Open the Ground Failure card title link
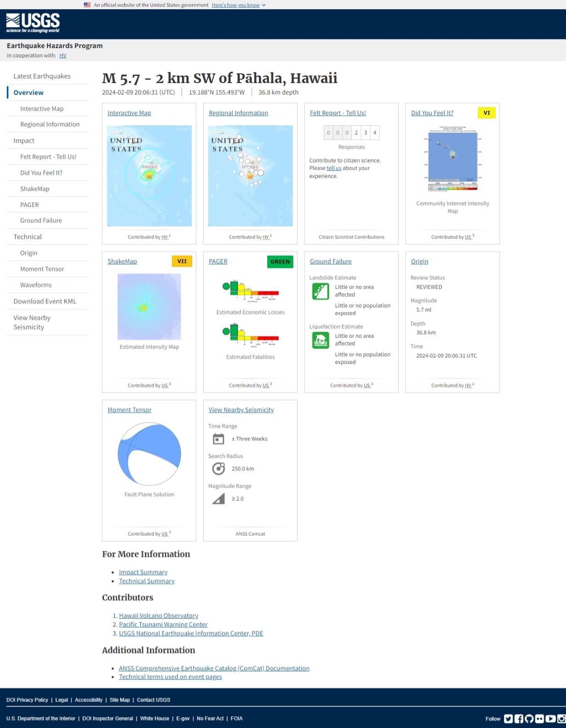Screen dimensions: 566x728 (331, 261)
